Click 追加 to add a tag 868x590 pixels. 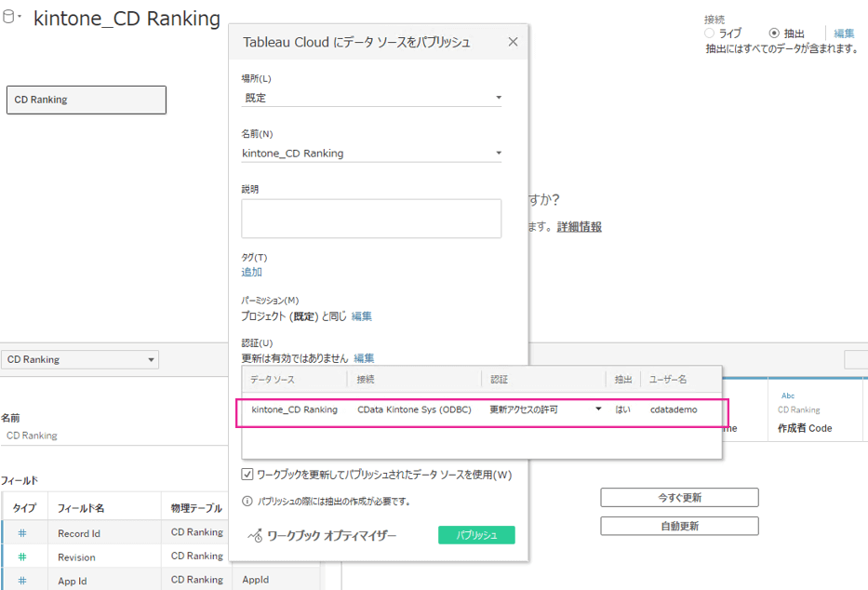click(251, 272)
